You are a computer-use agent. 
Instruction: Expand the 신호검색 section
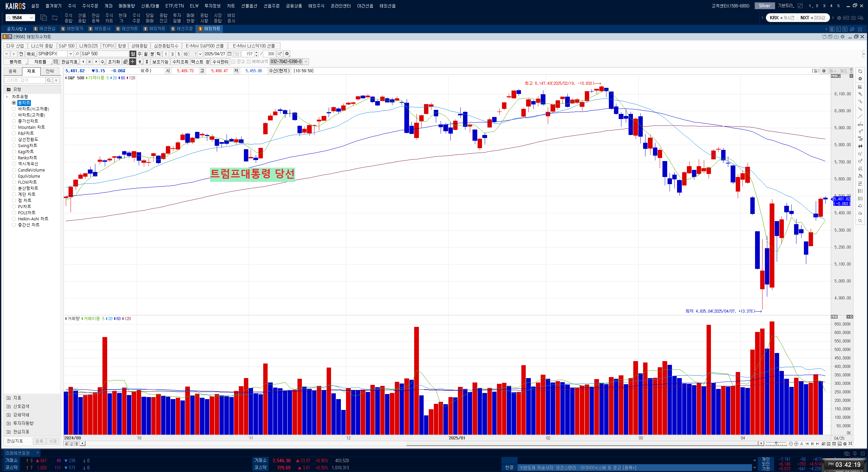9,407
